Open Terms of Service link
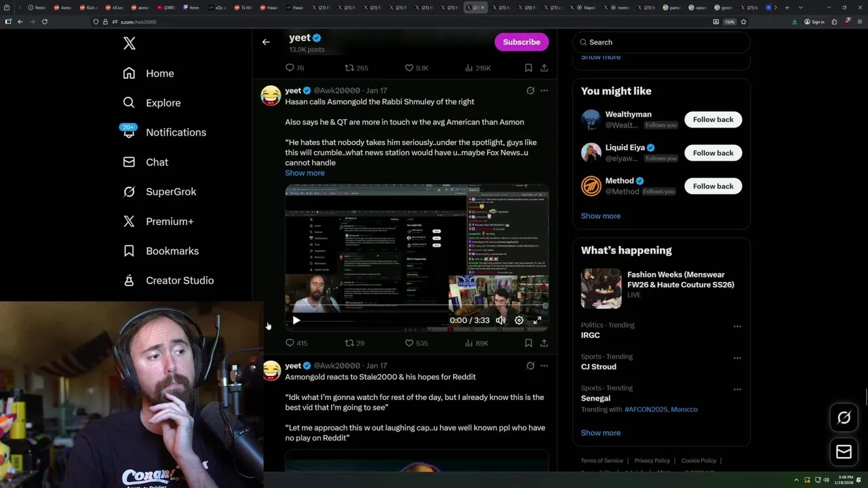Image resolution: width=868 pixels, height=488 pixels. pos(601,461)
